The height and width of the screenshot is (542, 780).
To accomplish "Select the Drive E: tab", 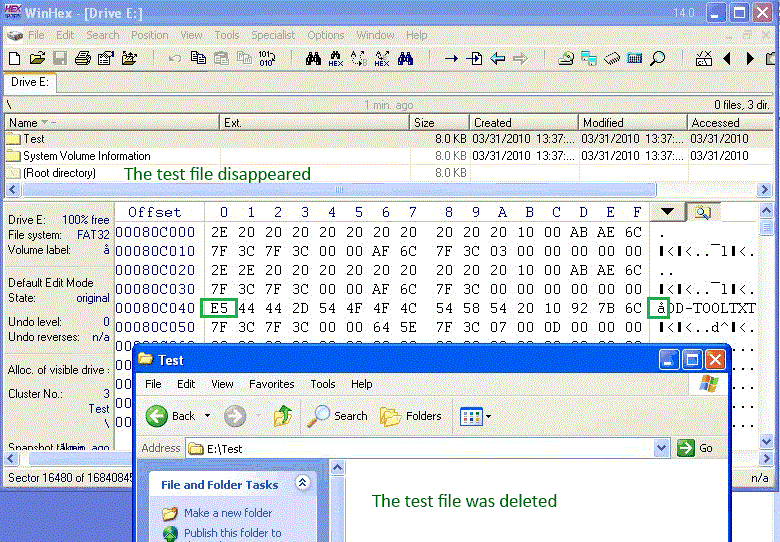I will coord(30,82).
